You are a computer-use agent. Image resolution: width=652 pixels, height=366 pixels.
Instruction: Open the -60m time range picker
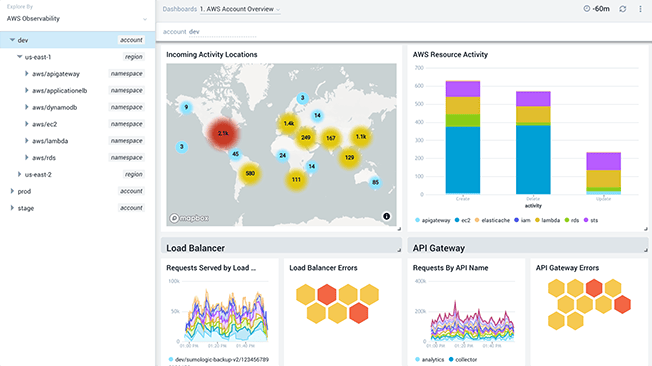596,9
